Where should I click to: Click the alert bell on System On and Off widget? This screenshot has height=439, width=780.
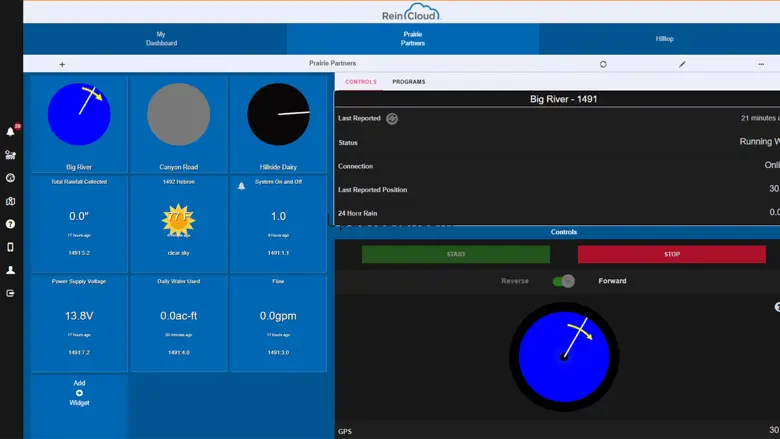pyautogui.click(x=241, y=186)
